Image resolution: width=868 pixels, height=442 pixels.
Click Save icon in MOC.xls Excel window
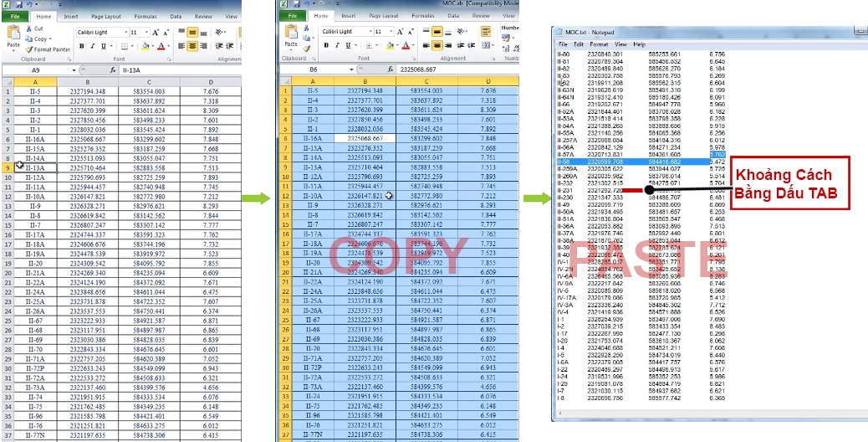coord(297,4)
